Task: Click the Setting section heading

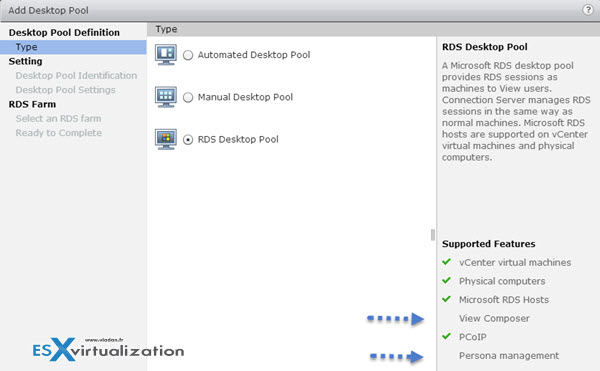Action: tap(25, 61)
